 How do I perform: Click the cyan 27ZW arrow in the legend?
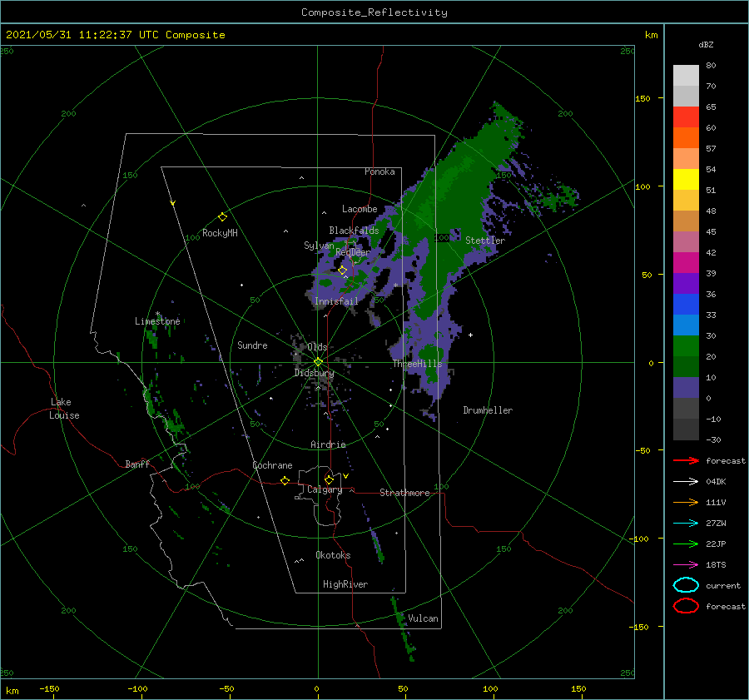[686, 524]
